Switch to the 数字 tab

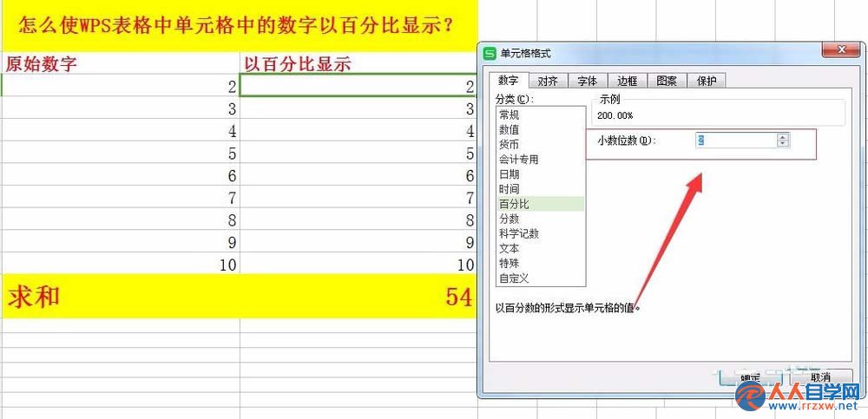tap(508, 81)
